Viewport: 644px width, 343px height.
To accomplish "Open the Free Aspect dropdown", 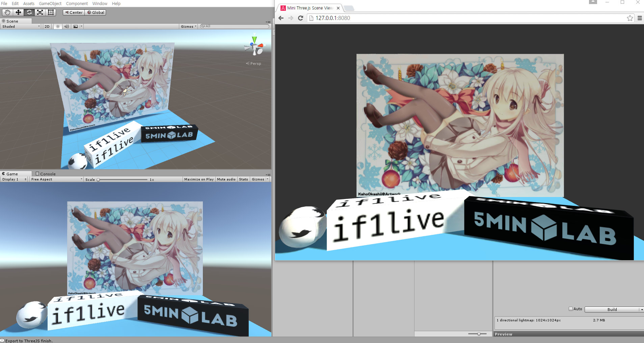I will 56,179.
